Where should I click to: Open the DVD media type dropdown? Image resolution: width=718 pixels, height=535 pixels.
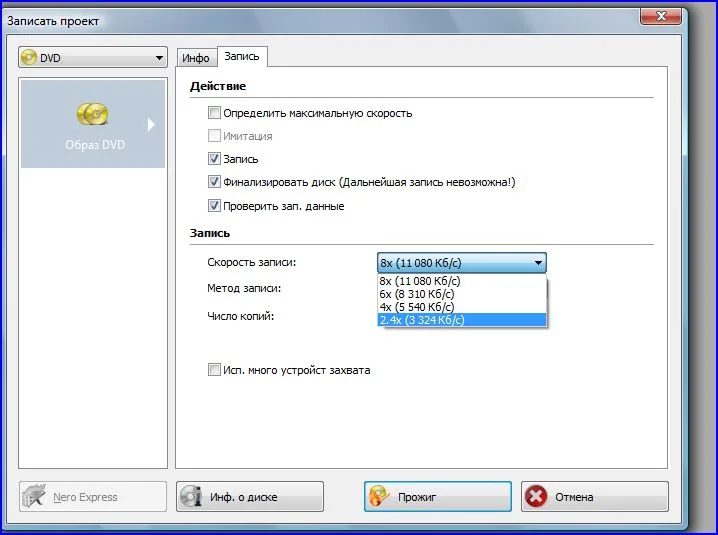pos(93,58)
